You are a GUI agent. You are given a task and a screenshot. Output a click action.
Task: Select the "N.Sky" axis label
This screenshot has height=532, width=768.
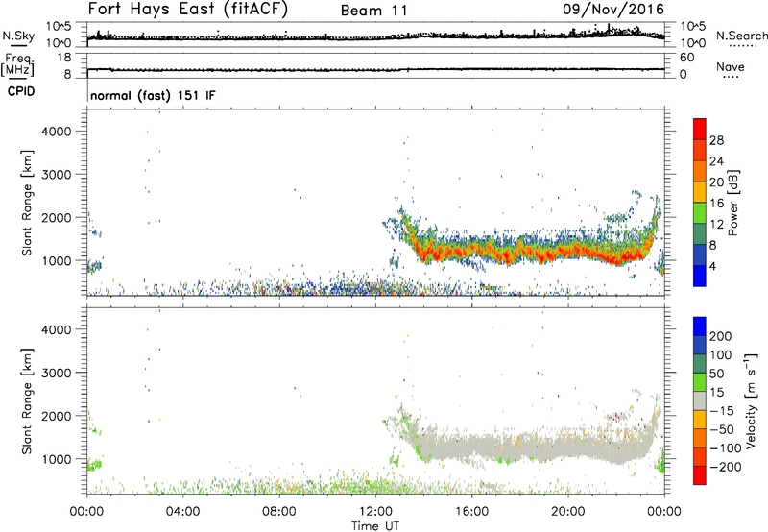18,36
